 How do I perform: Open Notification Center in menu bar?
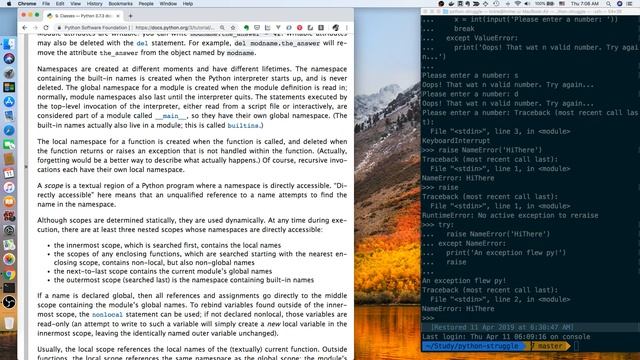click(x=629, y=4)
